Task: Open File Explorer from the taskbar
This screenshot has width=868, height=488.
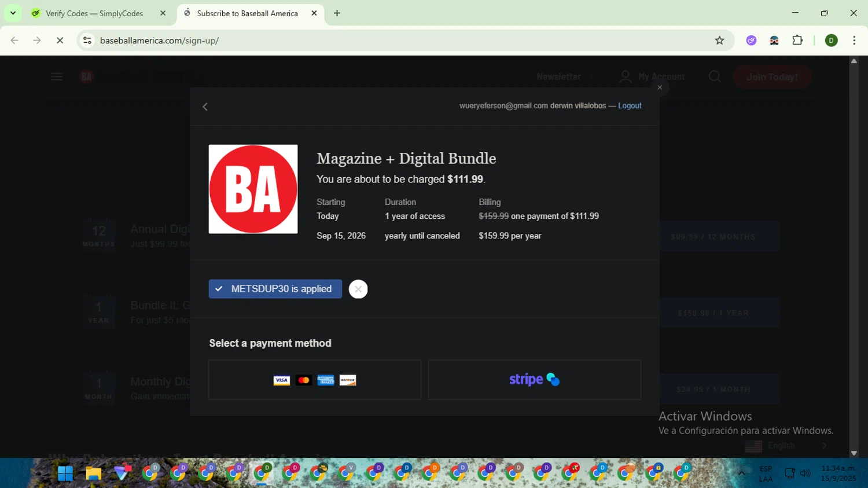Action: (94, 473)
